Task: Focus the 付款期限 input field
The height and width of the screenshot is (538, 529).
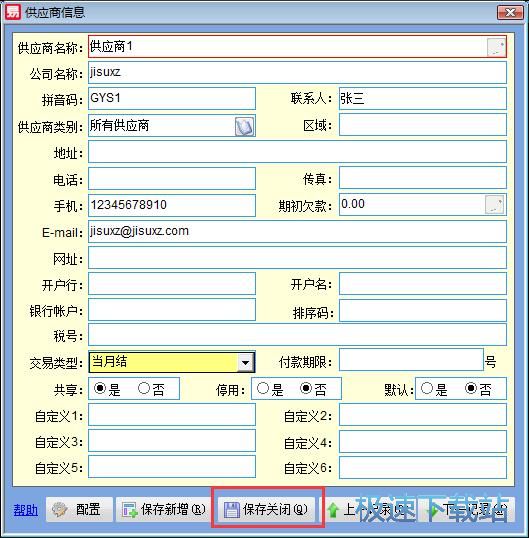Action: pos(411,360)
